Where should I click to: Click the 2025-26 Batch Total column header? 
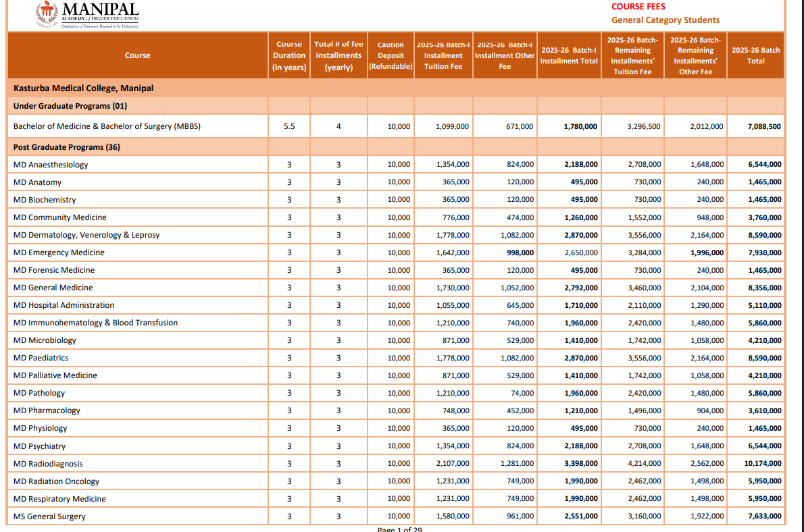[755, 55]
